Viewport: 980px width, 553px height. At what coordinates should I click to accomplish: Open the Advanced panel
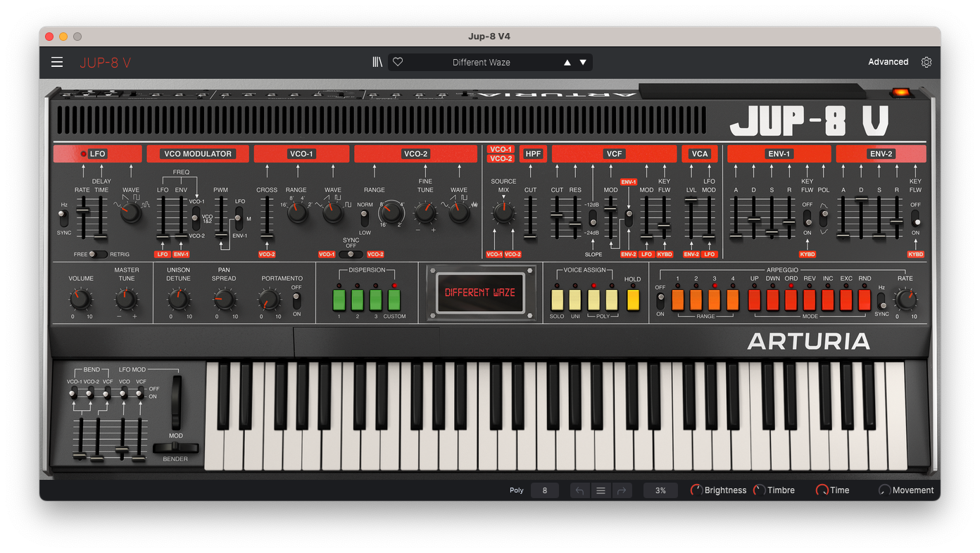point(888,62)
